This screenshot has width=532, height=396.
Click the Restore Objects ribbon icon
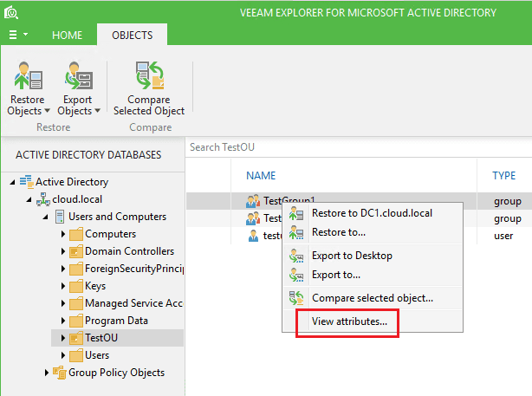(x=25, y=78)
